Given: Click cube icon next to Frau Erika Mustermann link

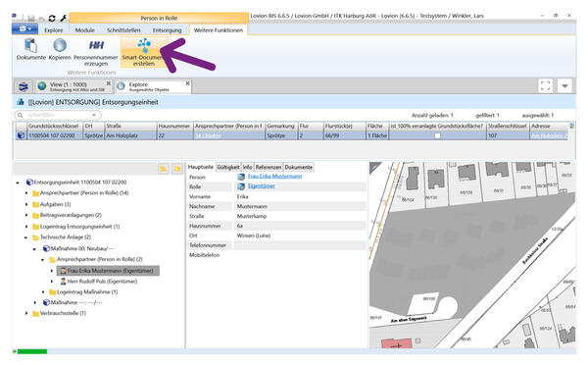Looking at the screenshot, I should (x=241, y=177).
